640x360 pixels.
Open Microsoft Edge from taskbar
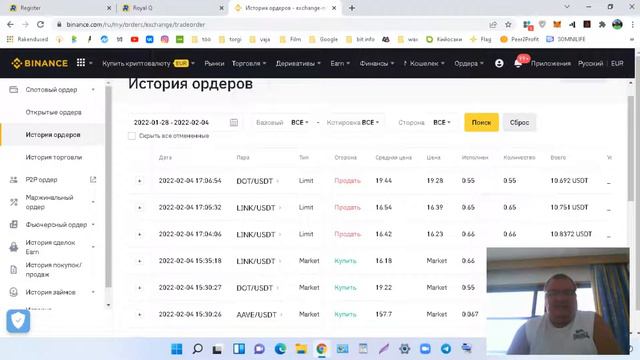[280, 349]
